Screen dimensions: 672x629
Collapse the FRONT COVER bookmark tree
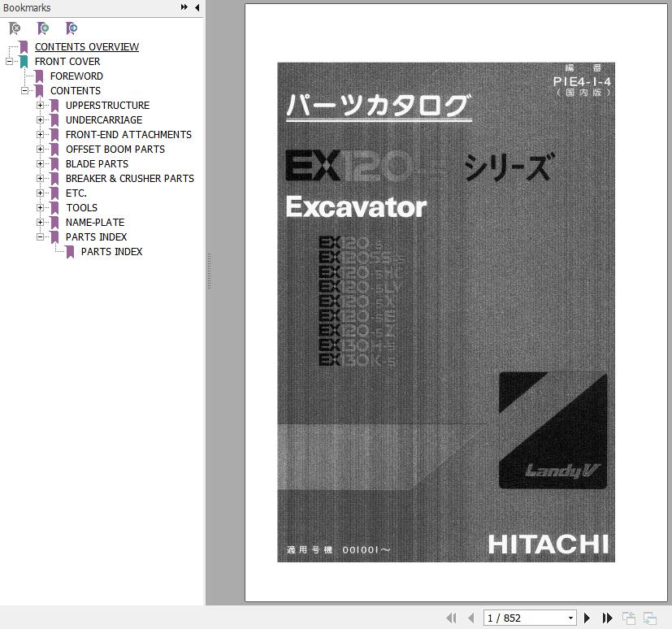[9, 61]
